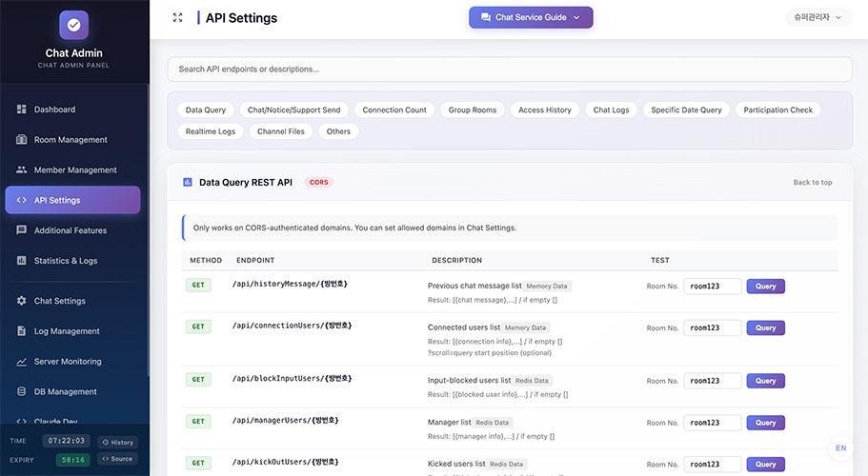Screen dimensions: 868x476
Task: Click the API Settings code brackets icon
Action: (22, 200)
